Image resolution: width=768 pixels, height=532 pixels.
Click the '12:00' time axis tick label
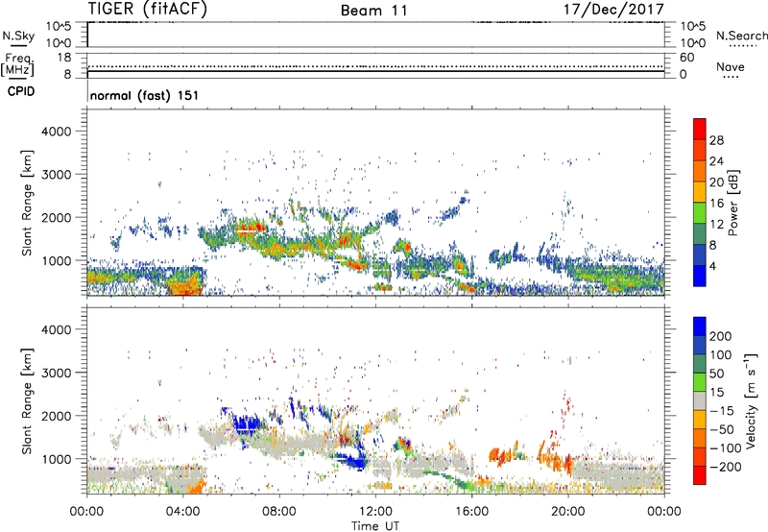[375, 512]
